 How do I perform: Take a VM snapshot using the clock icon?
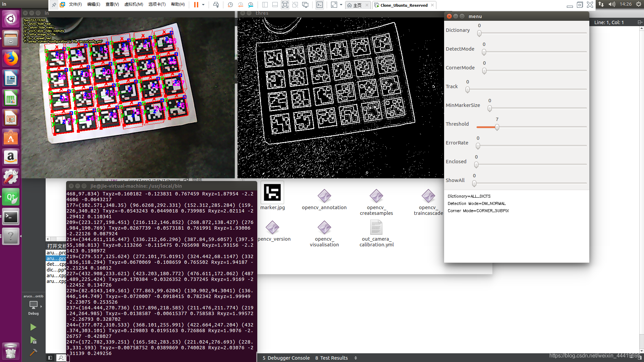(230, 5)
